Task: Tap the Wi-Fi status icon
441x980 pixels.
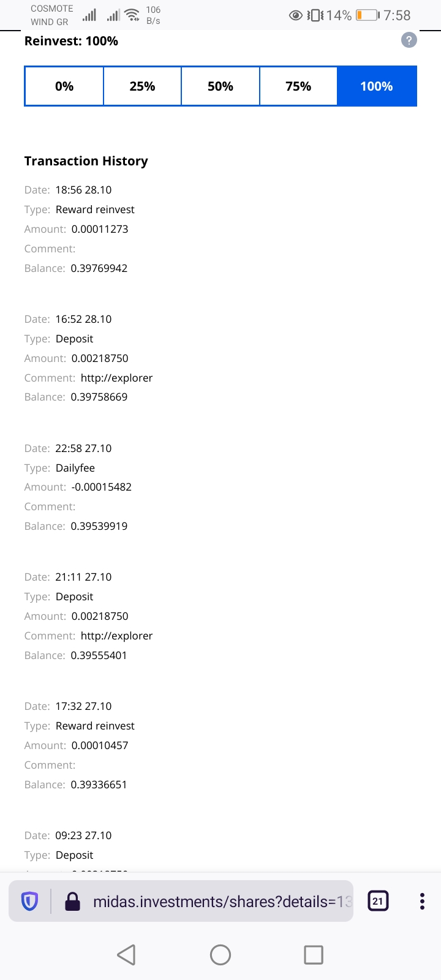Action: pos(132,15)
